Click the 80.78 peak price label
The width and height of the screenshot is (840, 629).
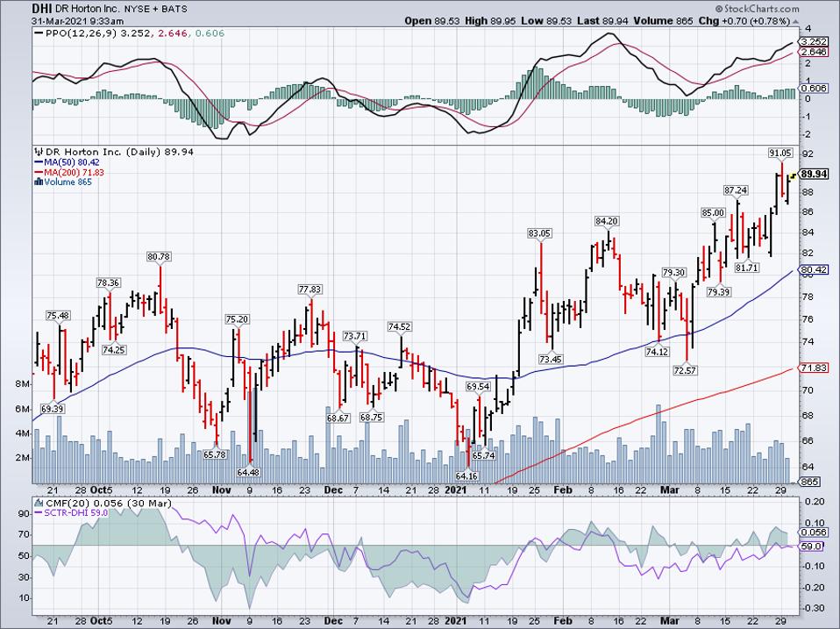159,257
